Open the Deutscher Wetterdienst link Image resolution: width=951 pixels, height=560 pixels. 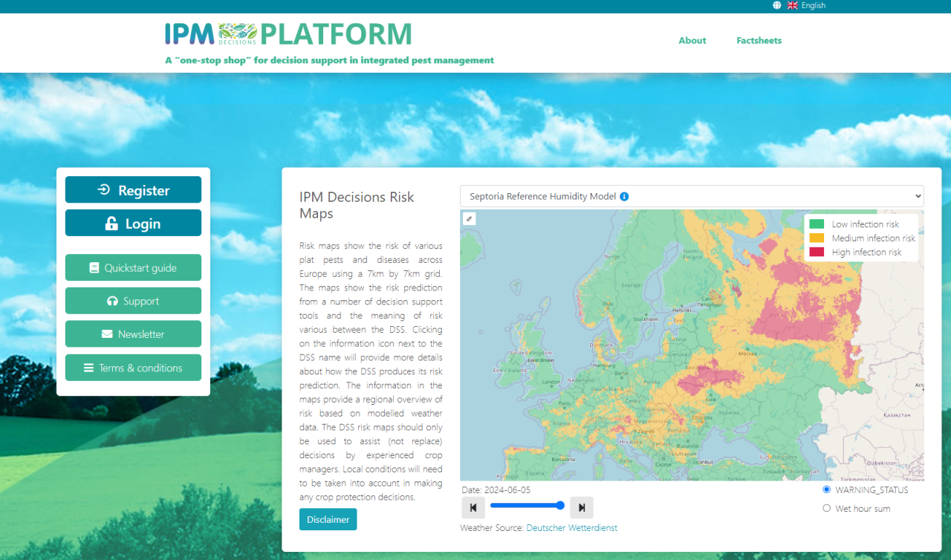click(571, 528)
